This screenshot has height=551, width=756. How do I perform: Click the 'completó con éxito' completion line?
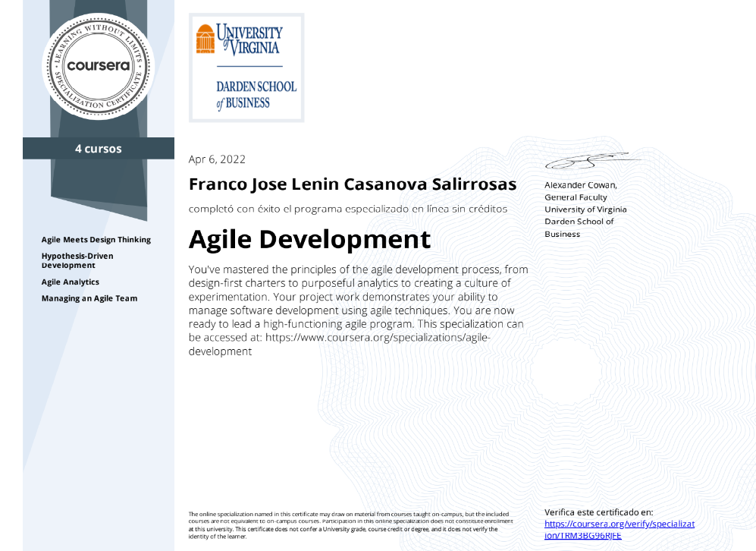click(348, 208)
